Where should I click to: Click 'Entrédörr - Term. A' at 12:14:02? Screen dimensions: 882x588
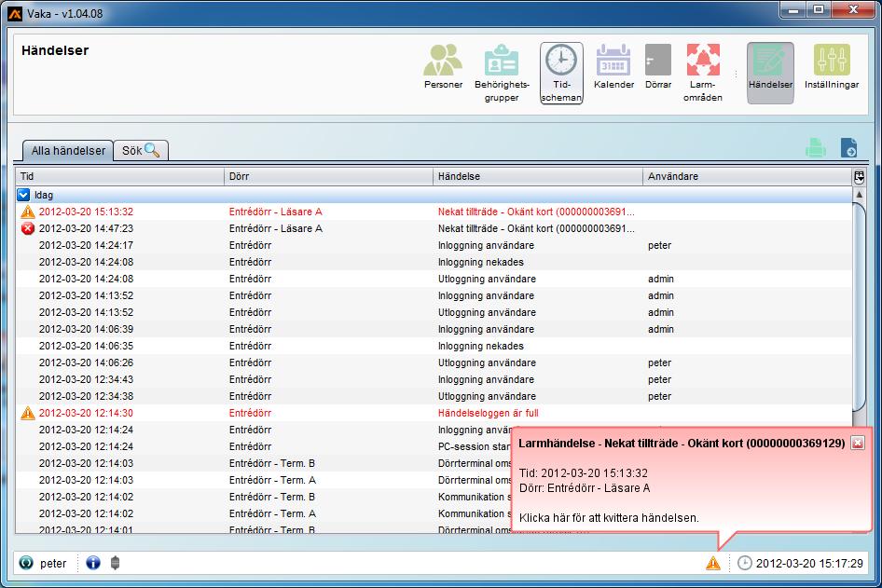click(272, 513)
